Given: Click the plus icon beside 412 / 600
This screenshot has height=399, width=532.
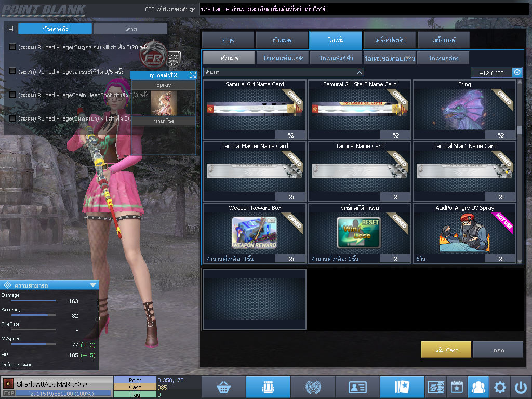Looking at the screenshot, I should coord(517,72).
